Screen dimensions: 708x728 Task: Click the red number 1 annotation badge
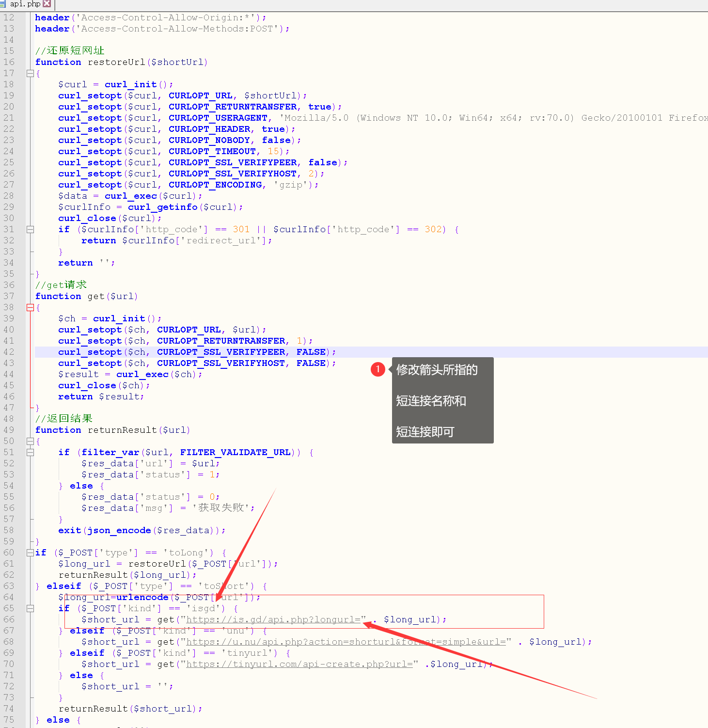tap(378, 369)
